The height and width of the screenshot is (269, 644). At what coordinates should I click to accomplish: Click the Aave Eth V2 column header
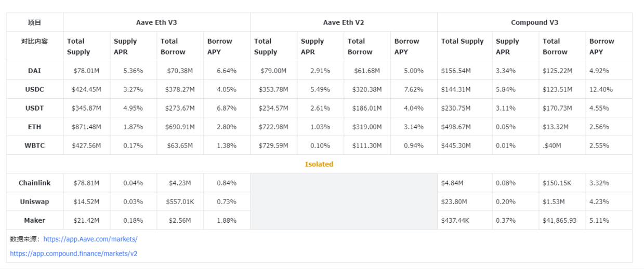coord(344,22)
